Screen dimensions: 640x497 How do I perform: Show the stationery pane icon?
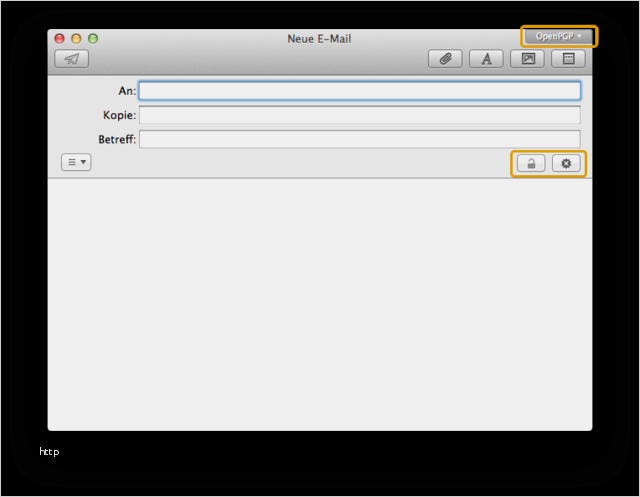coord(569,59)
